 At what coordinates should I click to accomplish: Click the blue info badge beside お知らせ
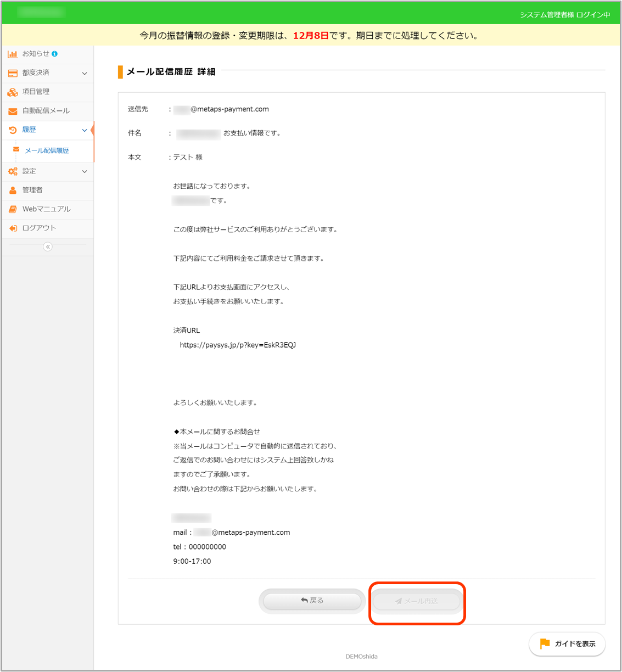point(54,54)
